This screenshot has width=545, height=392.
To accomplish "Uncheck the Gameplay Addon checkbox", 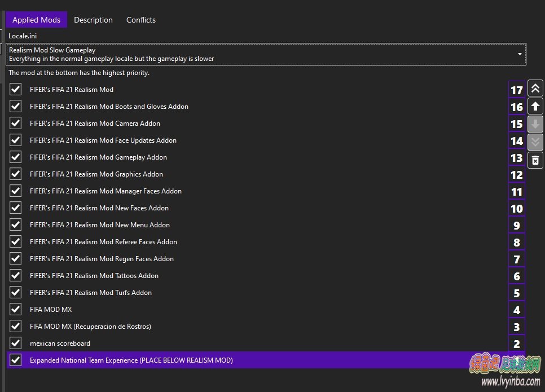I will 16,157.
